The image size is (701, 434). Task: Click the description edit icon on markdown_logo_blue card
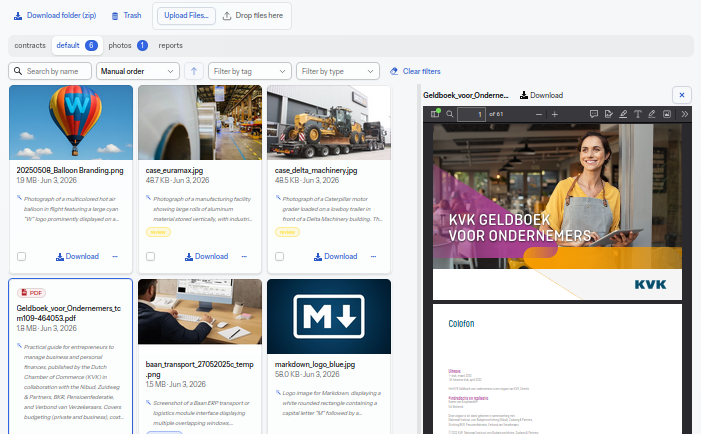278,392
